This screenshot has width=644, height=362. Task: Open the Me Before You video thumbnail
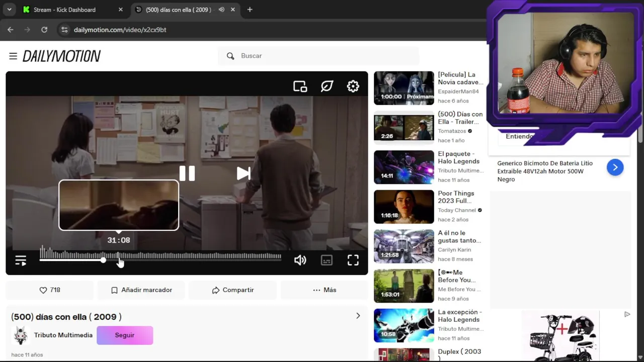404,286
